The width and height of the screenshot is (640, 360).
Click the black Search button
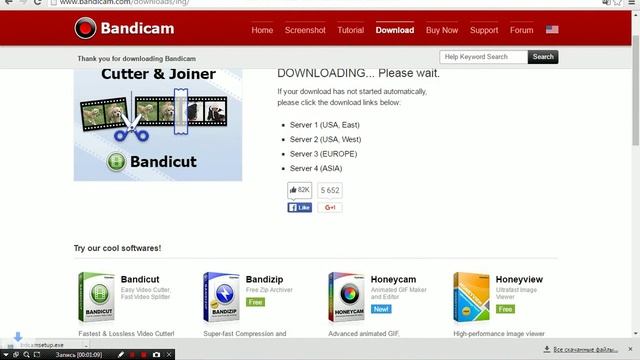(x=543, y=57)
